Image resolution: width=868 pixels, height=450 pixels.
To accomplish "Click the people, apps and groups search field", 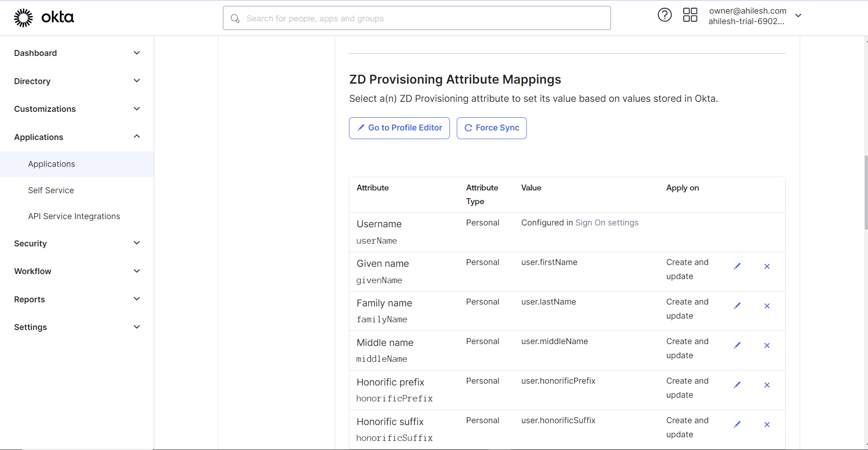I will click(416, 19).
